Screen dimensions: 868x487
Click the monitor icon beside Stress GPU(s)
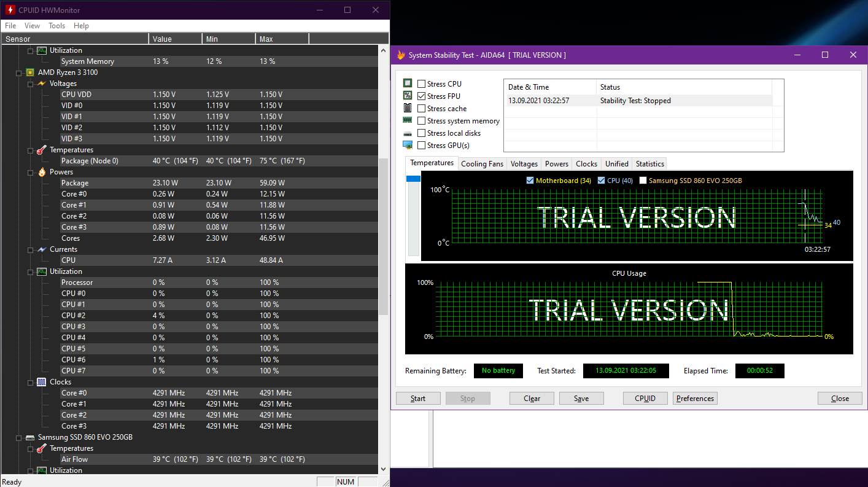click(x=408, y=145)
